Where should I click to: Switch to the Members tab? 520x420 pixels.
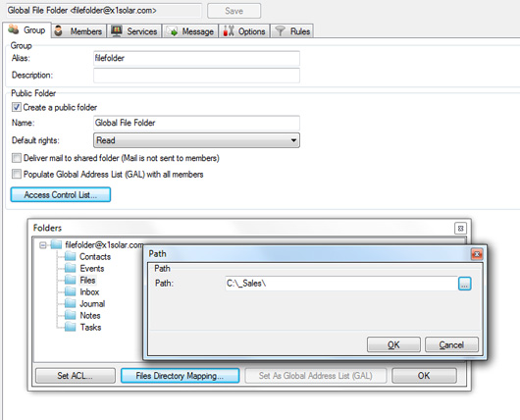[78, 31]
